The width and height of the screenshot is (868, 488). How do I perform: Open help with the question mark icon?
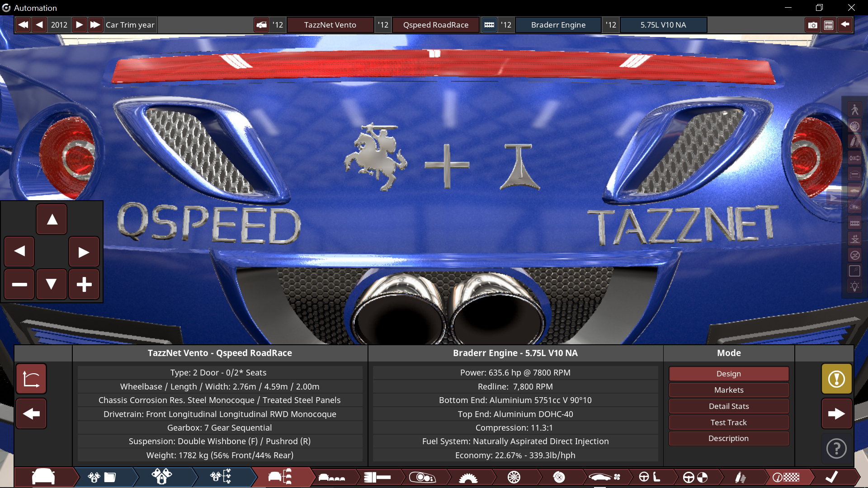(836, 449)
